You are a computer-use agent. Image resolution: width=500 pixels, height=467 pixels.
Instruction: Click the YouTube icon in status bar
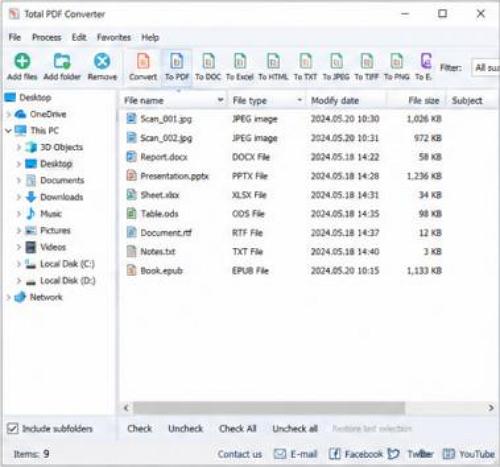[448, 454]
